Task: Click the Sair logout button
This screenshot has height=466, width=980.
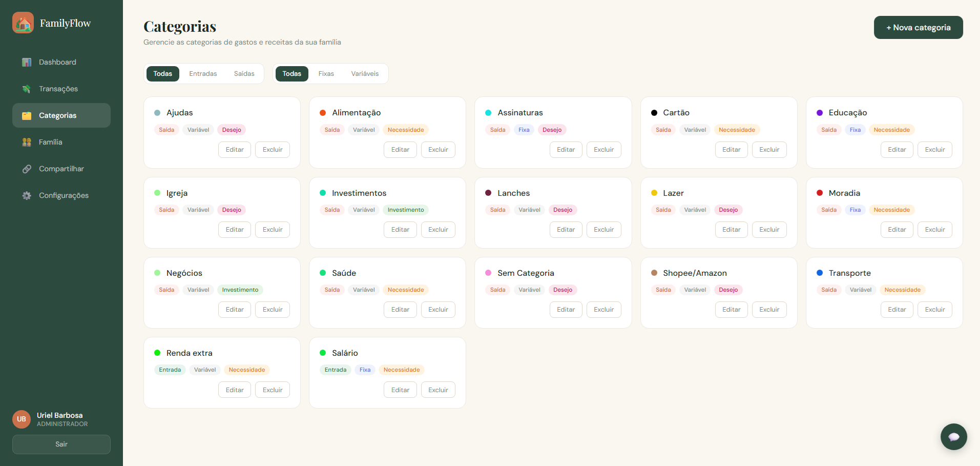Action: [61, 444]
